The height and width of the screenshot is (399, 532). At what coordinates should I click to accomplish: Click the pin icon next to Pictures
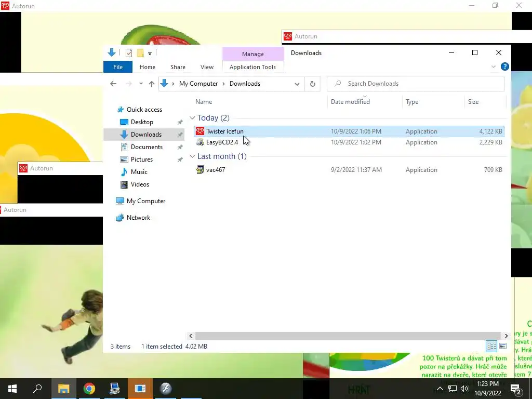point(180,160)
